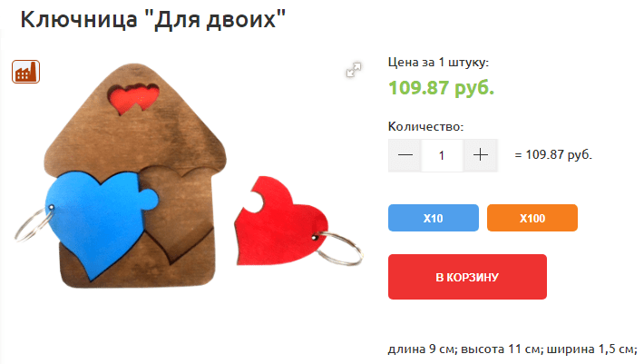This screenshot has width=644, height=364.
Task: Click the detached red heart keychain
Action: point(280,221)
